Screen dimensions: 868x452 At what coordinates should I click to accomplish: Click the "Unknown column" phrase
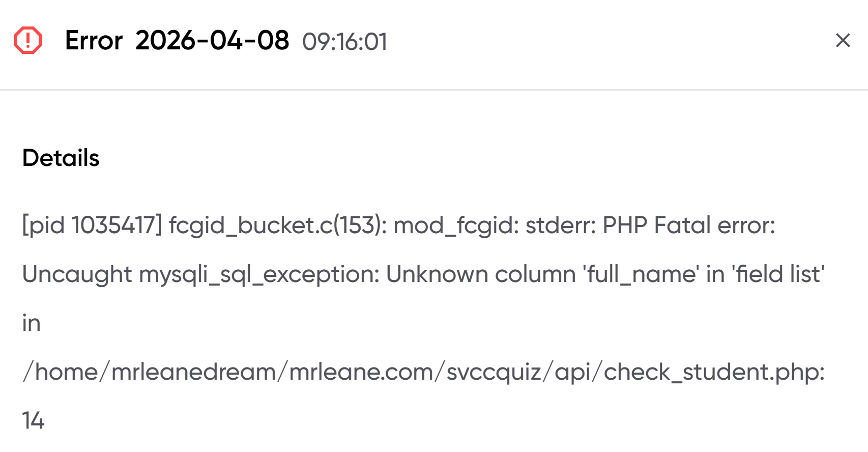pos(481,274)
